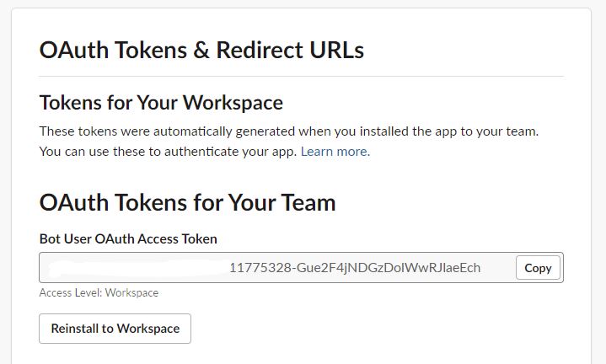The image size is (606, 364).
Task: Select the Tokens for Your Workspace heading
Action: [x=161, y=103]
